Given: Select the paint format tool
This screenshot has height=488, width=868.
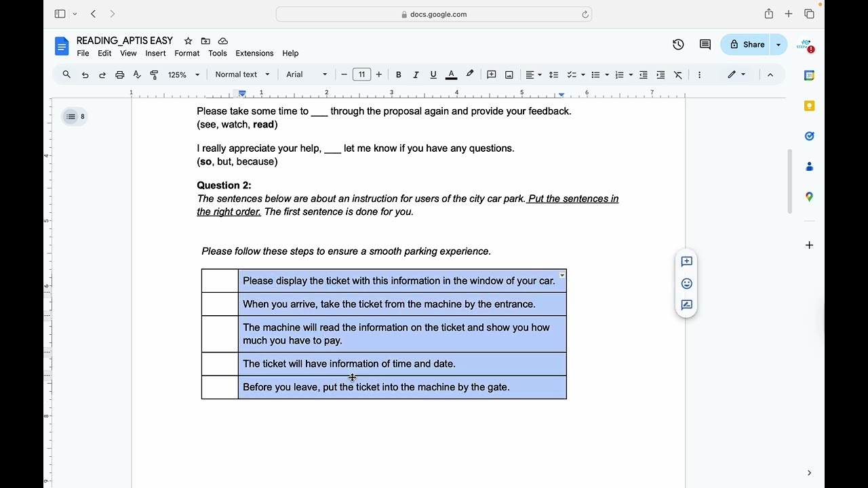Looking at the screenshot, I should (154, 75).
